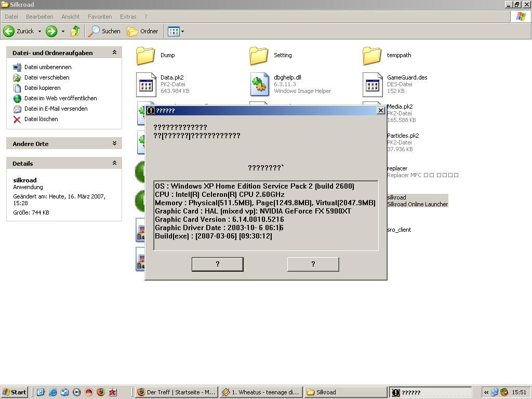Click the Datei umbenennen link
Viewport: 532px width, 399px height.
coord(48,67)
